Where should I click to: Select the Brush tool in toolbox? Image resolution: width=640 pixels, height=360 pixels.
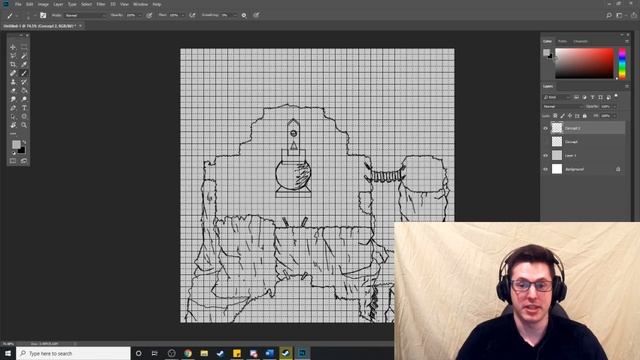tap(24, 73)
